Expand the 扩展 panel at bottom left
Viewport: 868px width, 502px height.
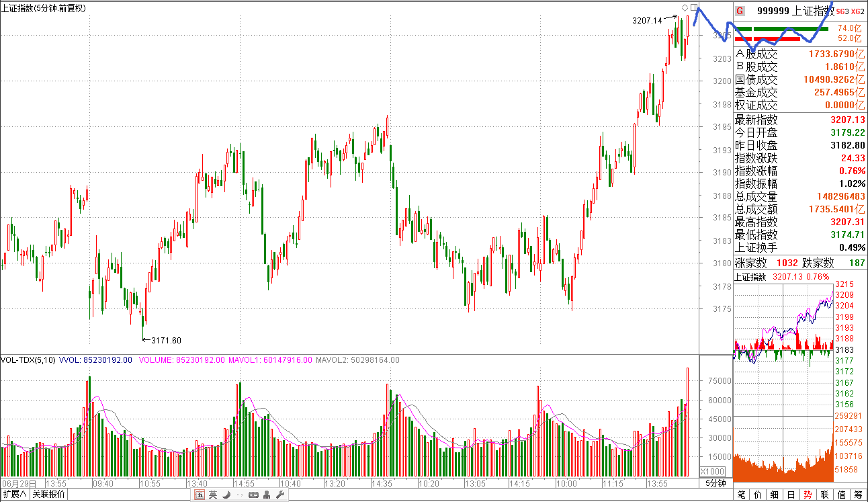click(x=15, y=495)
